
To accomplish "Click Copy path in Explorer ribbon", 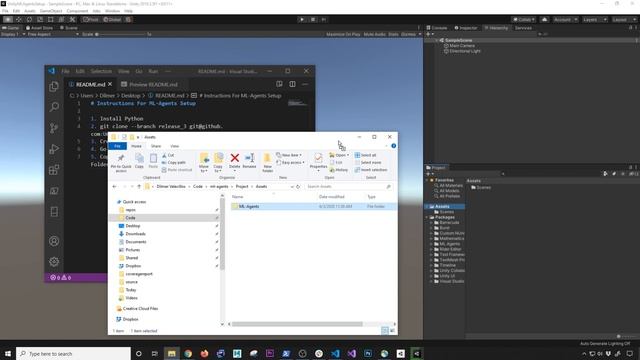I will [x=173, y=162].
